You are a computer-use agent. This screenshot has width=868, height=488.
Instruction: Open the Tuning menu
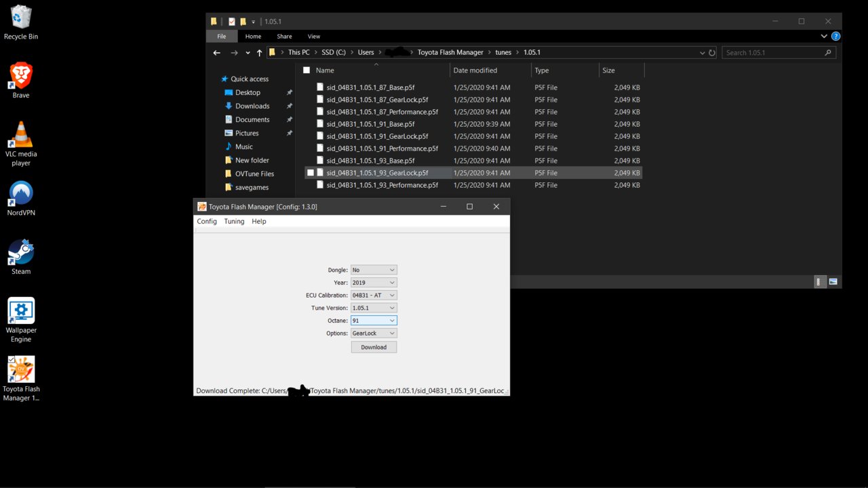pyautogui.click(x=234, y=222)
